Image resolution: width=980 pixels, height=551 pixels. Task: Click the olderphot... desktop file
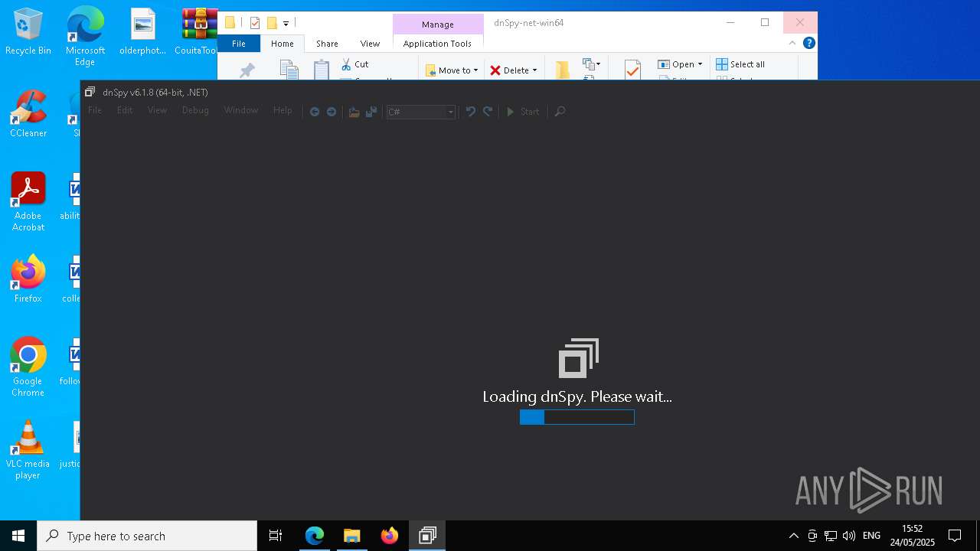pyautogui.click(x=142, y=31)
